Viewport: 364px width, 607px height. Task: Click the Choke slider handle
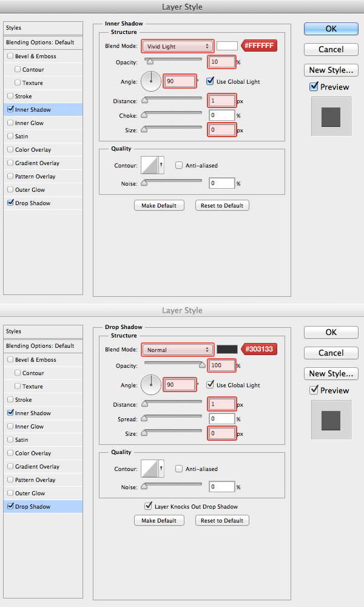(144, 115)
